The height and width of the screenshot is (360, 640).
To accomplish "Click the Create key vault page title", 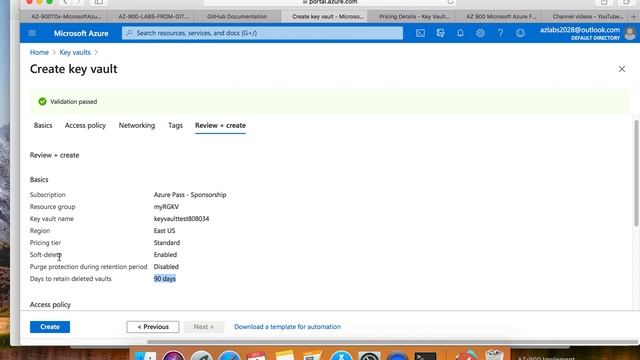I will click(x=73, y=69).
